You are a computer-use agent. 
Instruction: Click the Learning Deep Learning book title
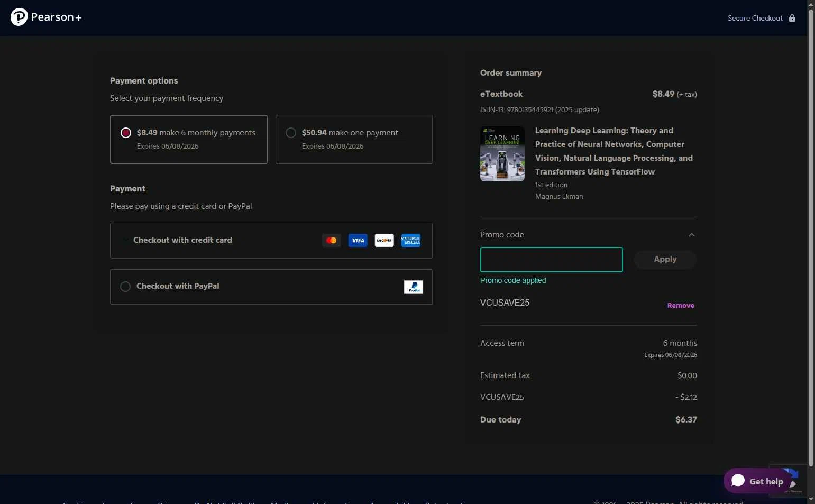point(614,151)
